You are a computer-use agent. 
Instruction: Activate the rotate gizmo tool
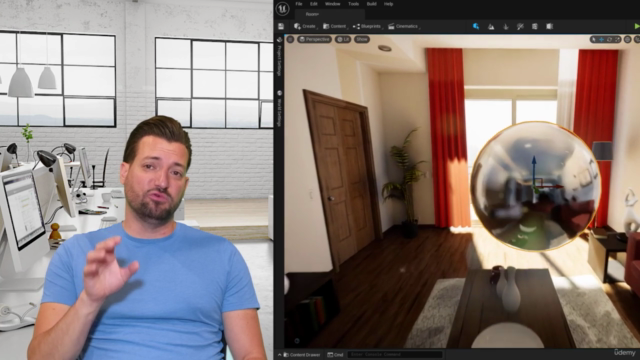609,39
